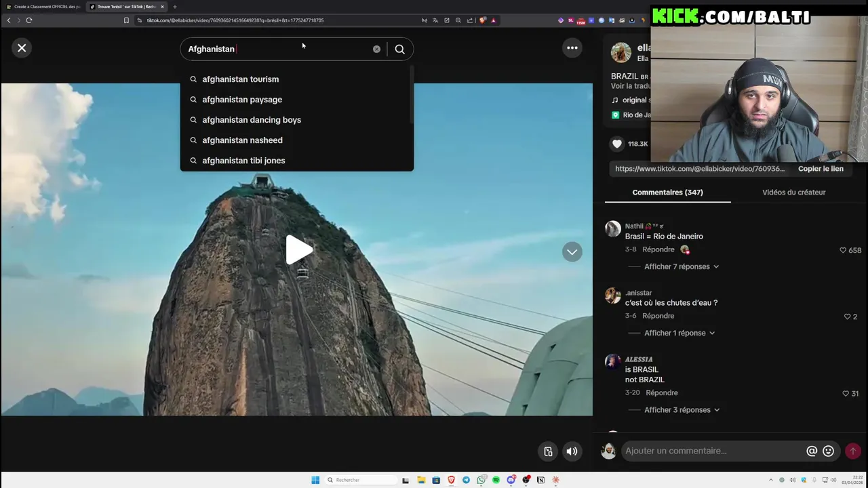
Task: Send the comment with the red arrow button
Action: 852,451
